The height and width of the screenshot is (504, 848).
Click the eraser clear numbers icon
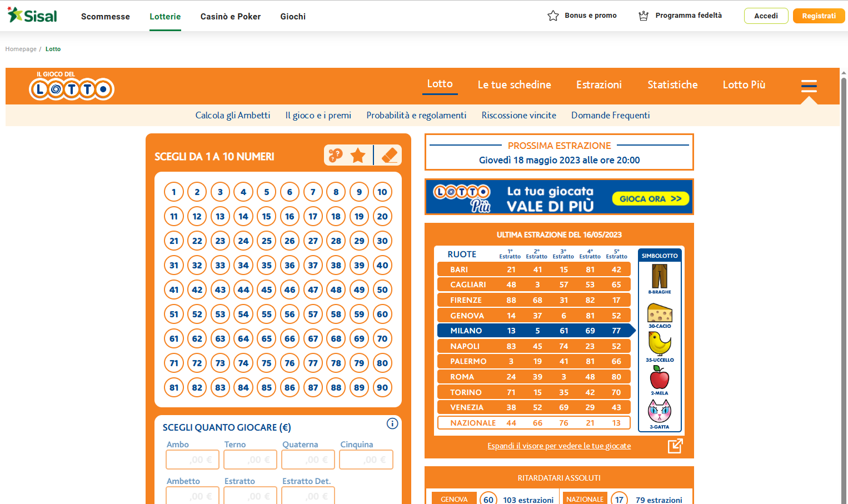pos(390,155)
